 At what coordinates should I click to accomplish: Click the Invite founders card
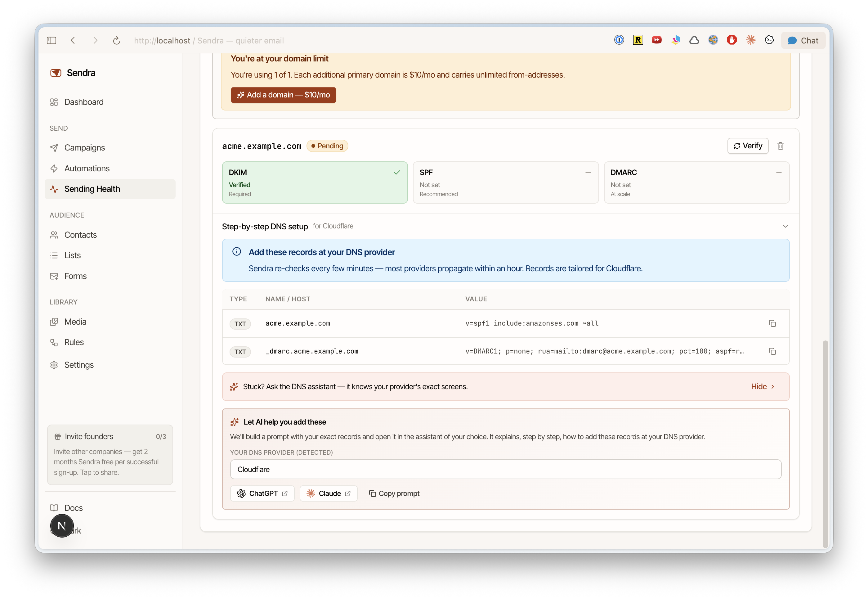pyautogui.click(x=110, y=454)
